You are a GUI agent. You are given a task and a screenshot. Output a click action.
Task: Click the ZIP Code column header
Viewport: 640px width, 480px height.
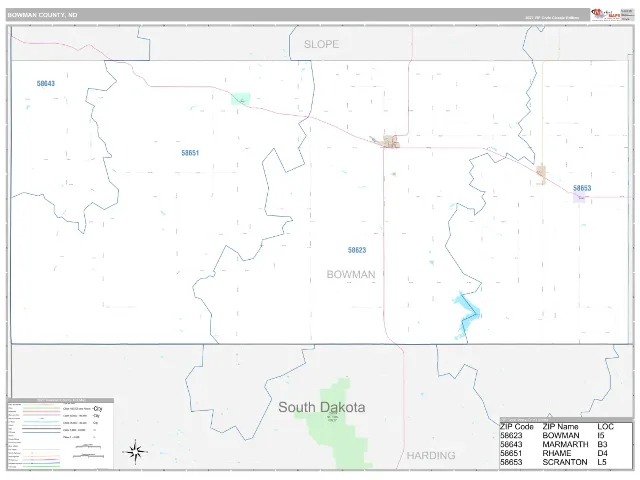[517, 427]
